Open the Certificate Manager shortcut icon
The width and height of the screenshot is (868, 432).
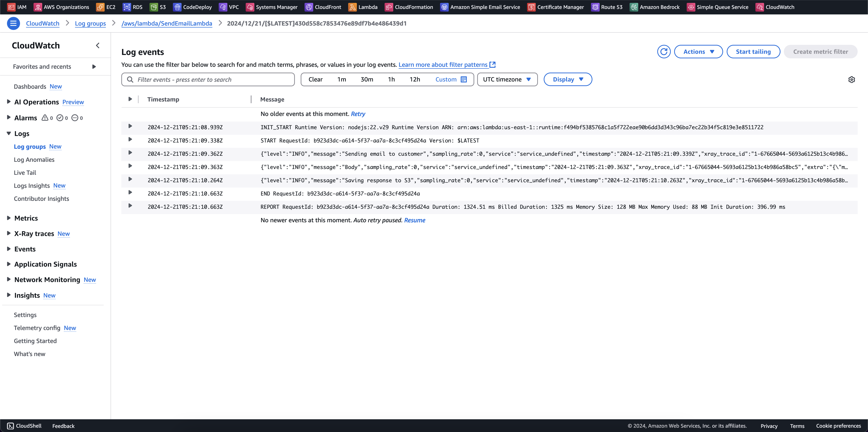(531, 7)
